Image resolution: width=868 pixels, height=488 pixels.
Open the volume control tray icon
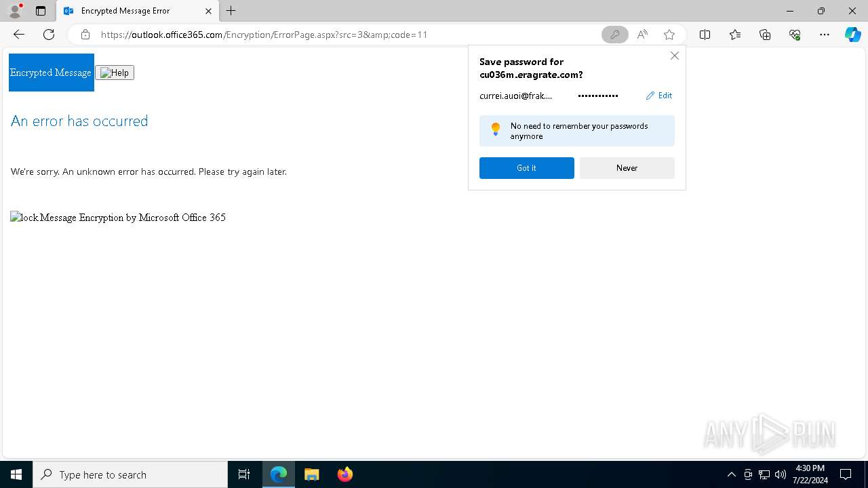pos(781,474)
